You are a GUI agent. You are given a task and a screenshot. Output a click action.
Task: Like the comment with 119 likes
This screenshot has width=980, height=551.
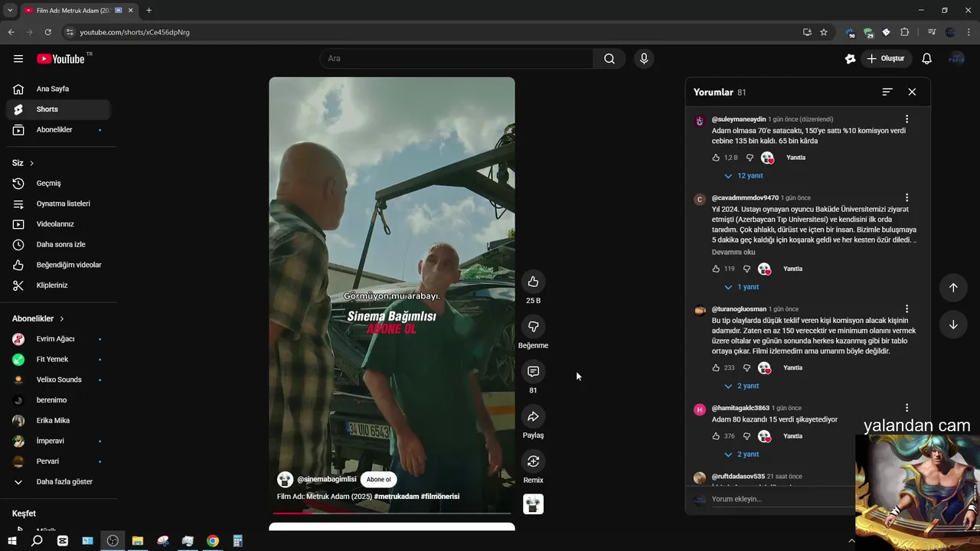pos(717,269)
